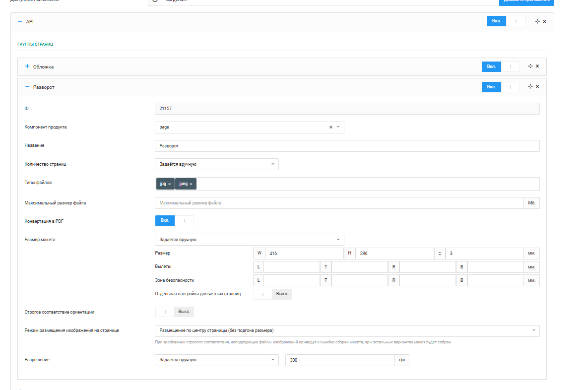The image size is (588, 390).
Task: Toggle separate settings for even pages
Action: pyautogui.click(x=272, y=294)
